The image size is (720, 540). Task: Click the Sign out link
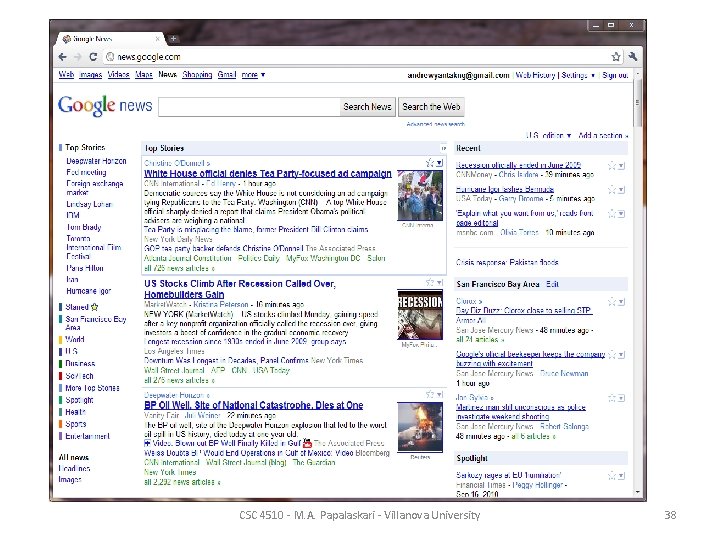pyautogui.click(x=615, y=75)
